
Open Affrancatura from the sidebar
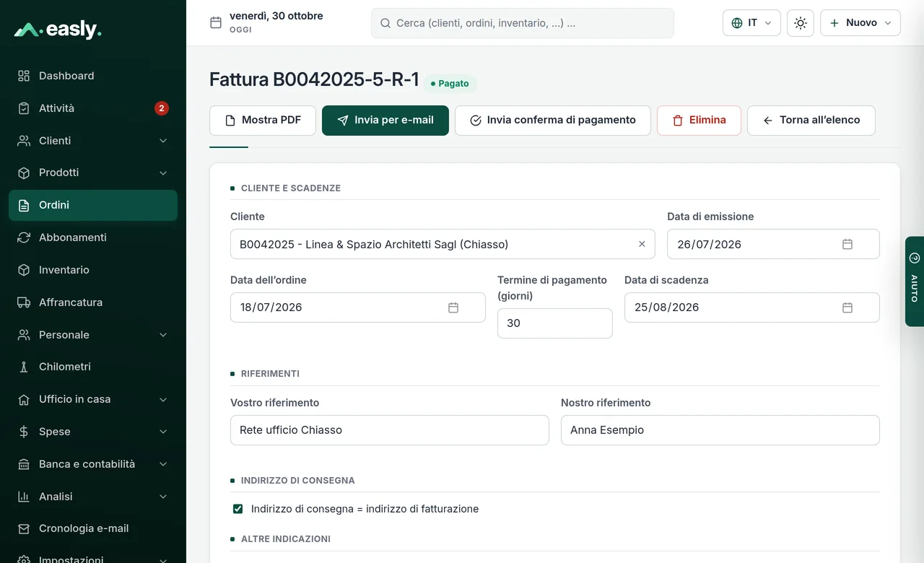pos(93,302)
